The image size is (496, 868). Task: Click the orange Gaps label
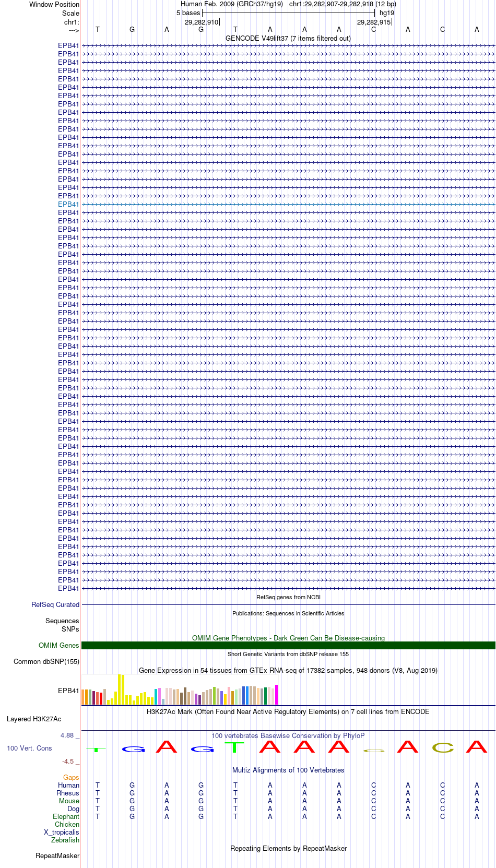tap(71, 777)
